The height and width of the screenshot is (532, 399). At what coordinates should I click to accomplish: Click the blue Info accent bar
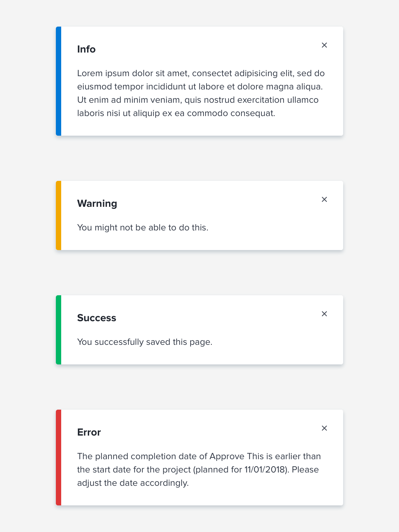(x=59, y=81)
